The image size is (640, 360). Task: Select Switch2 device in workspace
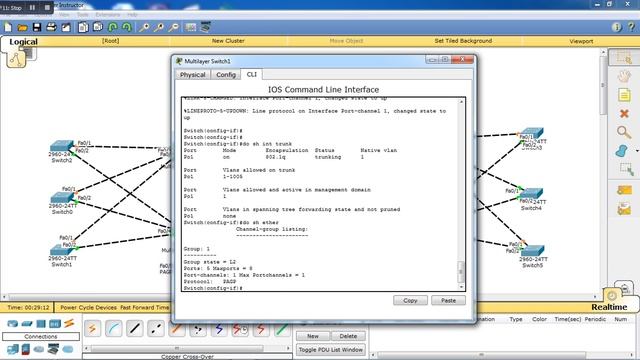click(x=62, y=146)
